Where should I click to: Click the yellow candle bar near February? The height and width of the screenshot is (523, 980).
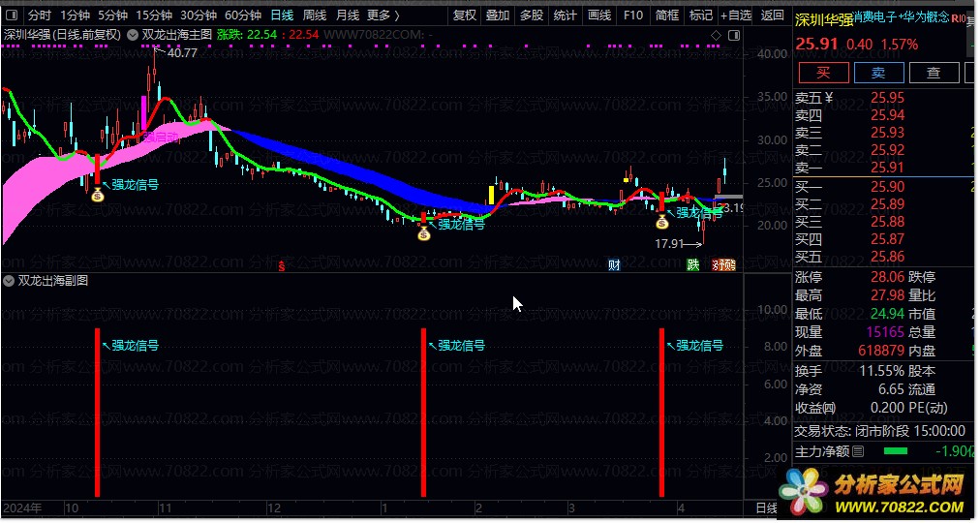[491, 195]
